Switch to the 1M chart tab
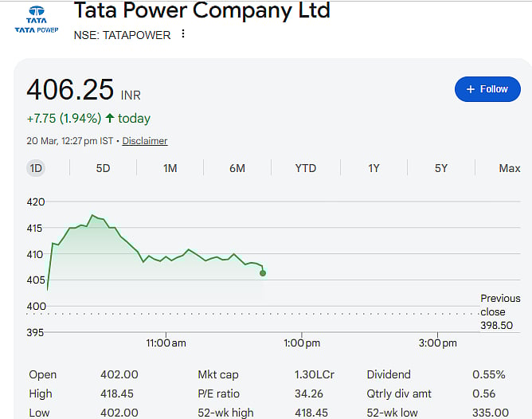 point(170,168)
